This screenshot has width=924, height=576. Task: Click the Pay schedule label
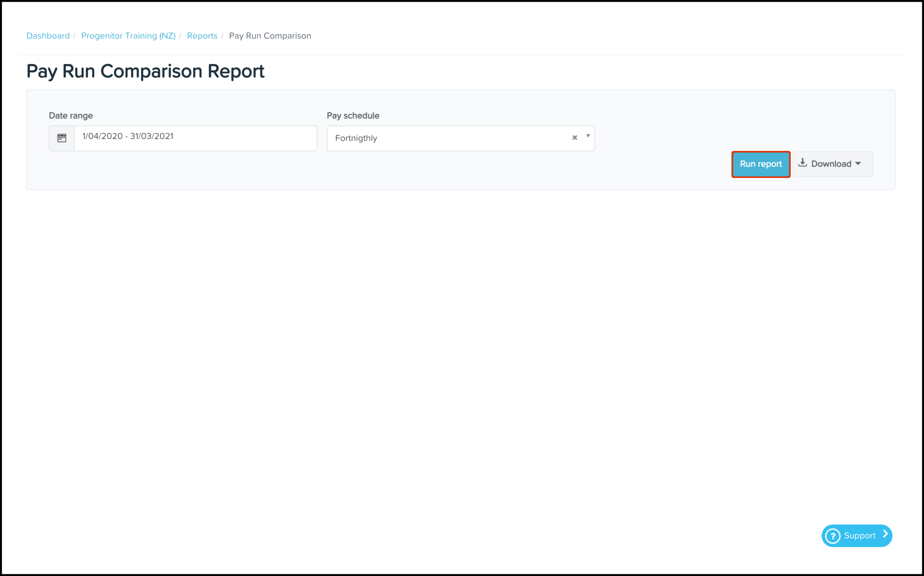click(x=353, y=116)
